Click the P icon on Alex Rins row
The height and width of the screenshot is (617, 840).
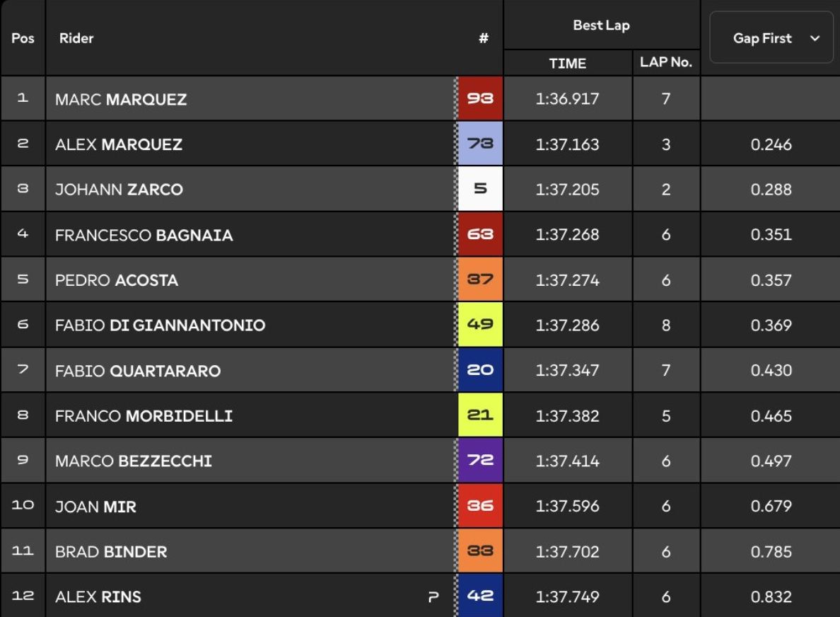point(433,596)
